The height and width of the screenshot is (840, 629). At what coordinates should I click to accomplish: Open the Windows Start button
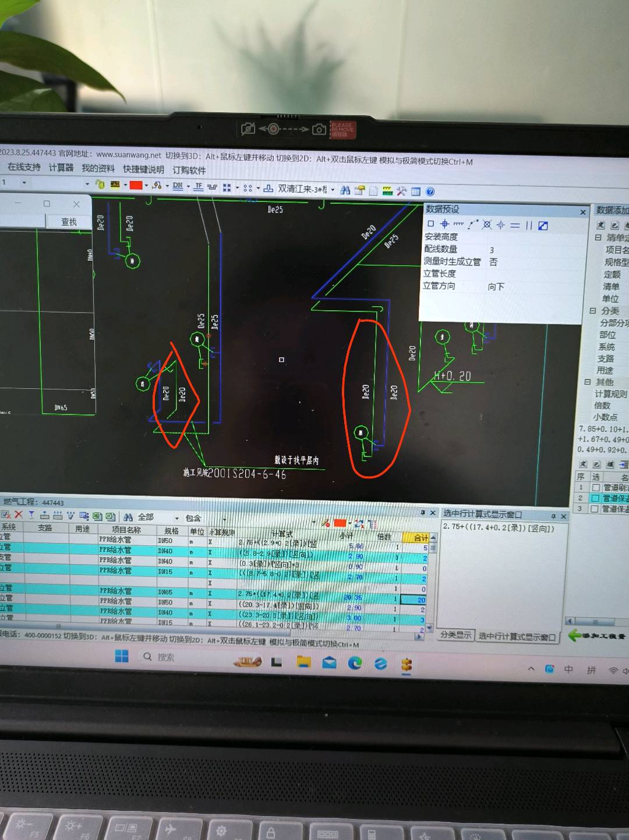[122, 657]
